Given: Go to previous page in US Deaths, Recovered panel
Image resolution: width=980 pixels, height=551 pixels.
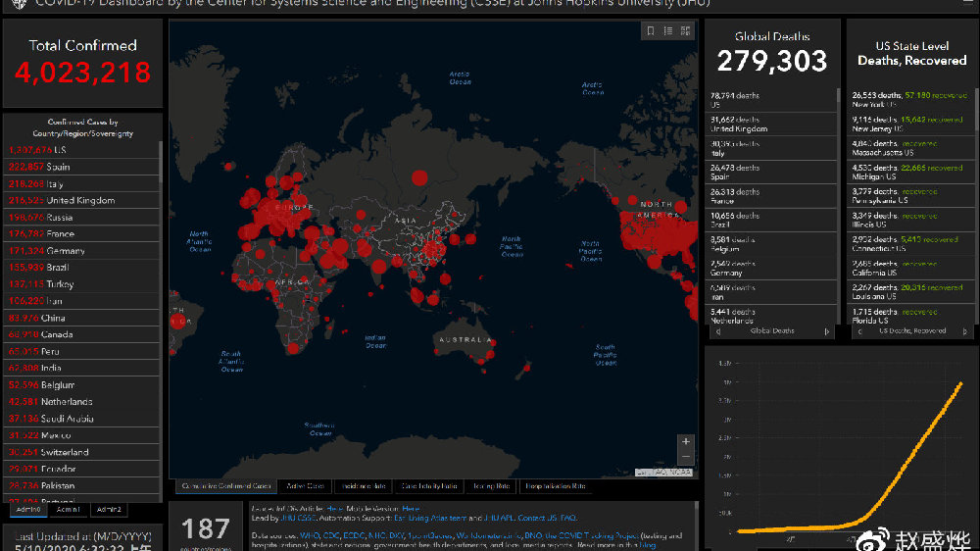Looking at the screenshot, I should pos(858,331).
